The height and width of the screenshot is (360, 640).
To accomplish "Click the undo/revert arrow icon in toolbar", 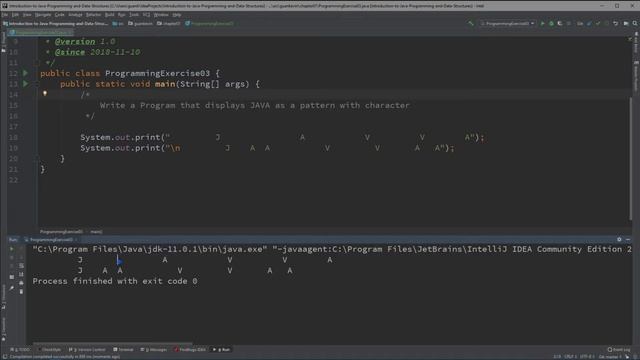I will point(616,24).
